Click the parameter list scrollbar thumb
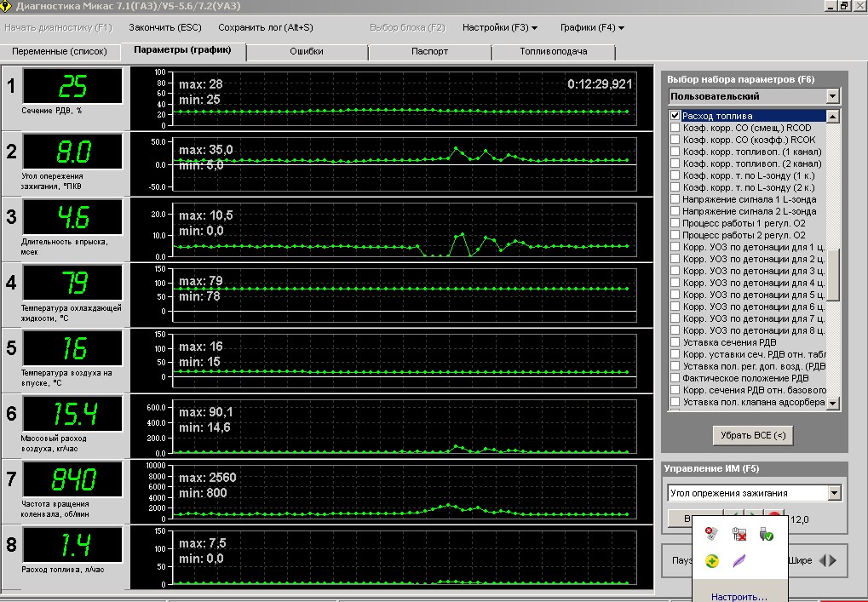This screenshot has width=868, height=602. point(833,274)
